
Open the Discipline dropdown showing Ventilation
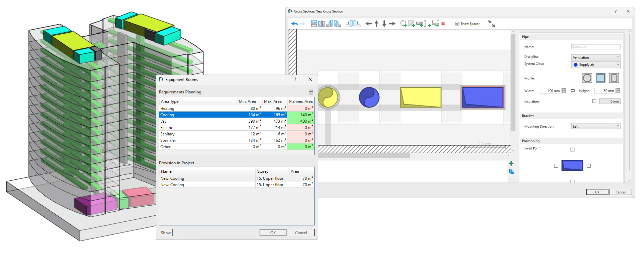[x=596, y=57]
